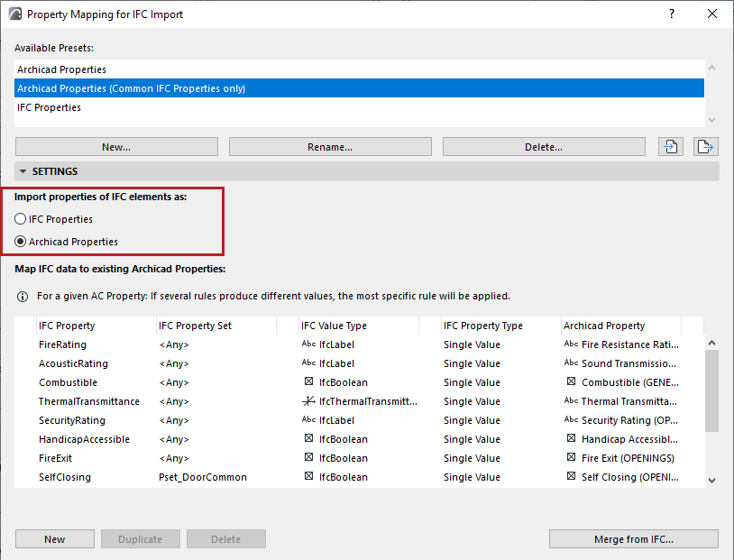Select the IFC Properties radio button

click(x=21, y=219)
